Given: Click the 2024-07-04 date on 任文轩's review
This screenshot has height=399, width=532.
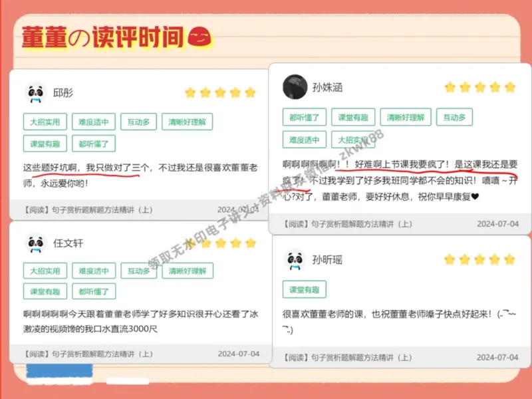Looking at the screenshot, I should click(x=239, y=354).
